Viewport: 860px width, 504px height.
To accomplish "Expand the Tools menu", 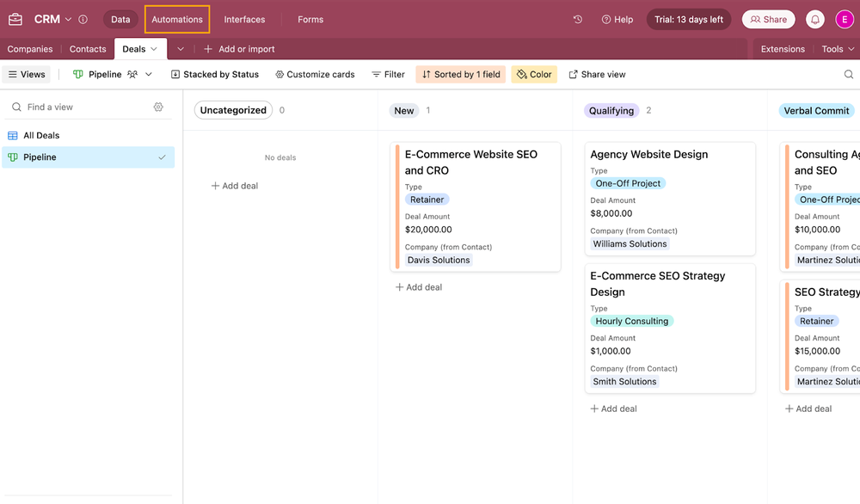I will (x=837, y=49).
